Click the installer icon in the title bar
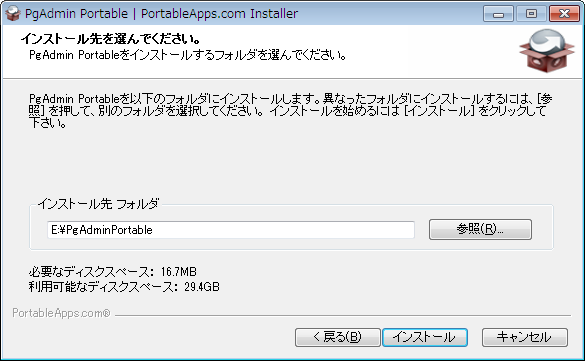This screenshot has width=585, height=361. coord(13,13)
